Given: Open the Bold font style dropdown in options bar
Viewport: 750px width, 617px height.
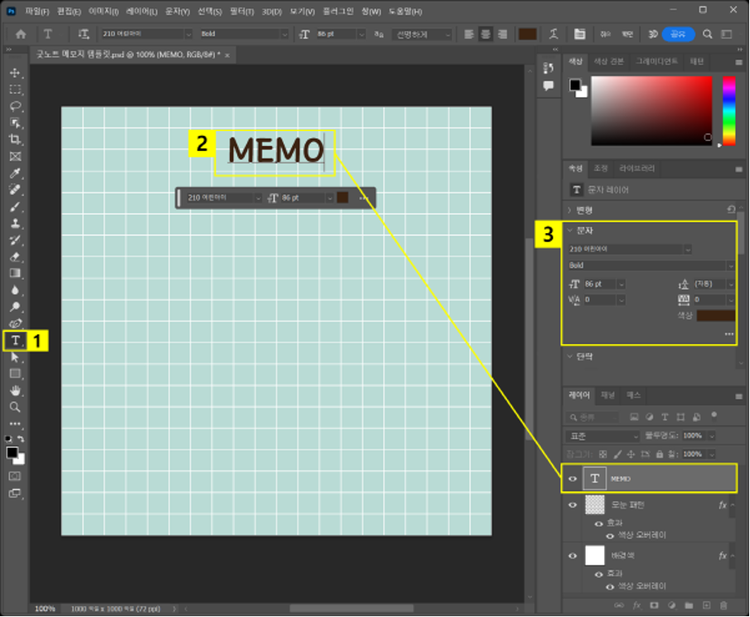Looking at the screenshot, I should point(243,34).
